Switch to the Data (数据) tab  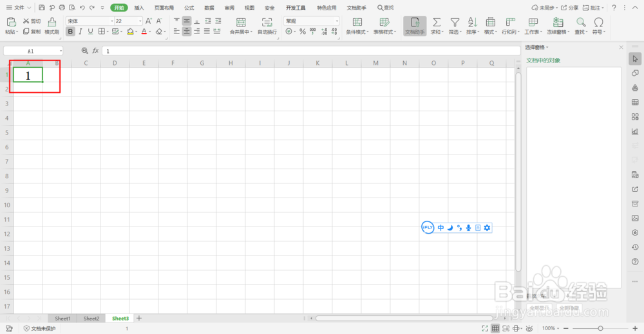[x=209, y=8]
